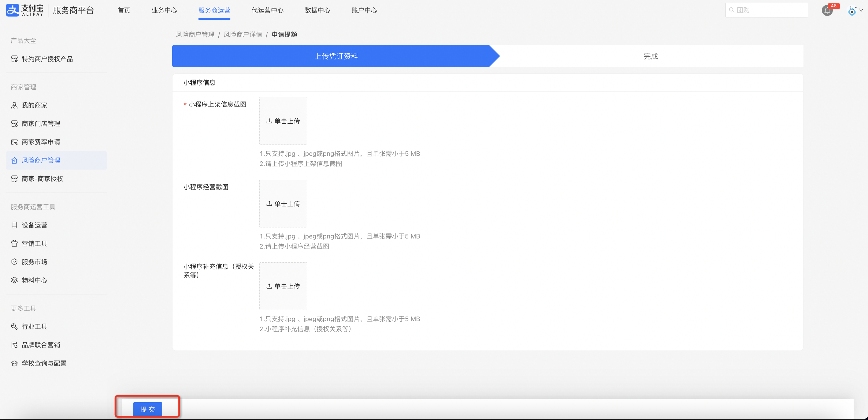This screenshot has height=420, width=868.
Task: Switch to the 数据中心 top tab
Action: click(x=317, y=10)
